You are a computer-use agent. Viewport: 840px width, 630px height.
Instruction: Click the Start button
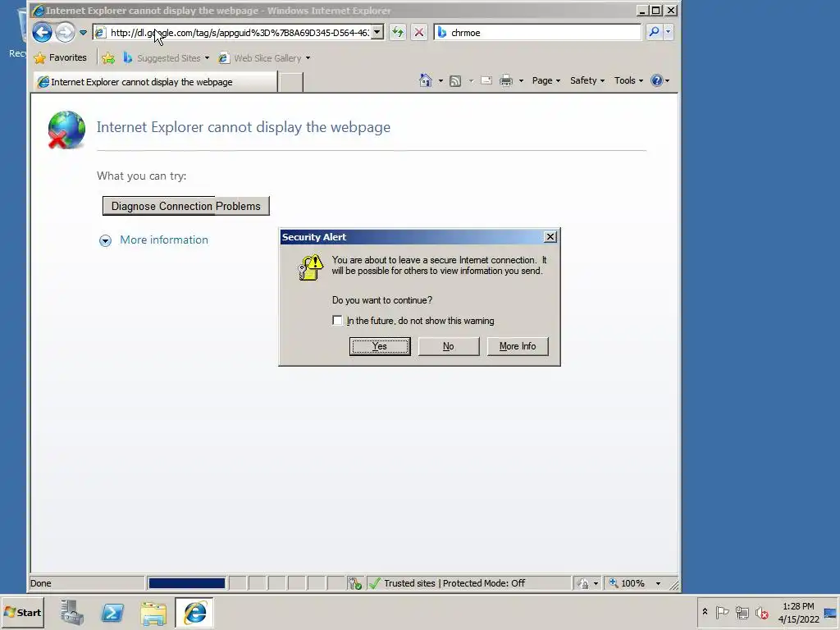point(22,612)
